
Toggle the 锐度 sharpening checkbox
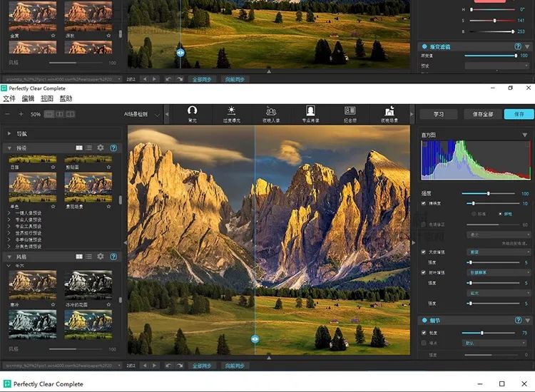pyautogui.click(x=424, y=333)
